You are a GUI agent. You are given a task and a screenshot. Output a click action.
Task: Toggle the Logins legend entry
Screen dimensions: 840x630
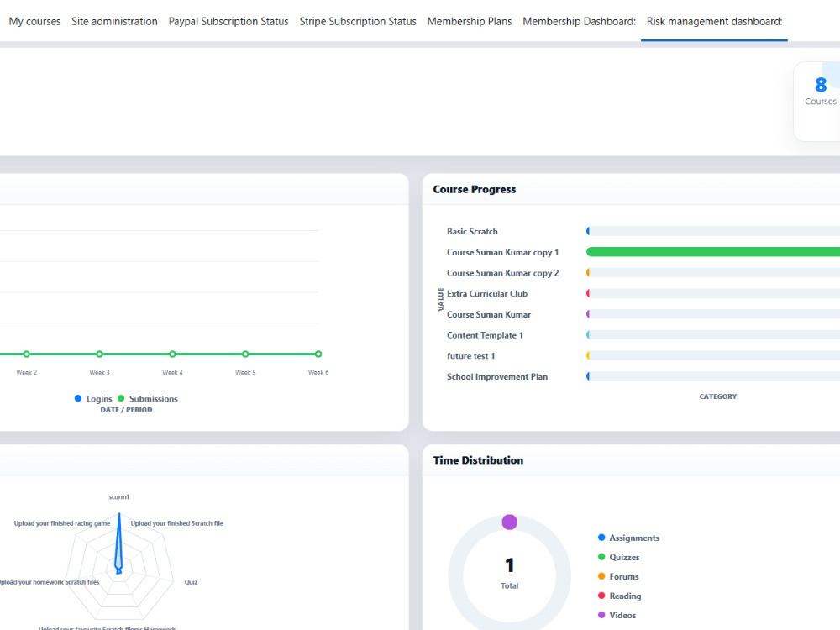[94, 398]
